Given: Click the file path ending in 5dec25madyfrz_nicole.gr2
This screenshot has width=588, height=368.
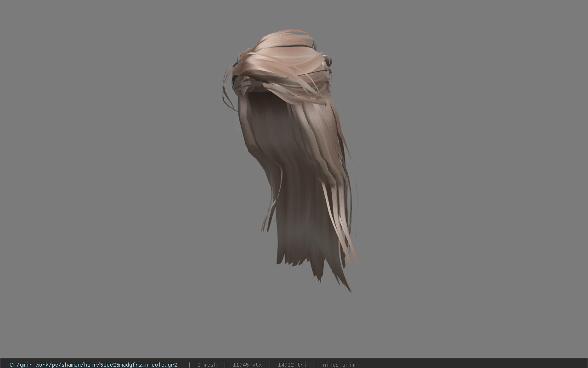Looking at the screenshot, I should 94,365.
